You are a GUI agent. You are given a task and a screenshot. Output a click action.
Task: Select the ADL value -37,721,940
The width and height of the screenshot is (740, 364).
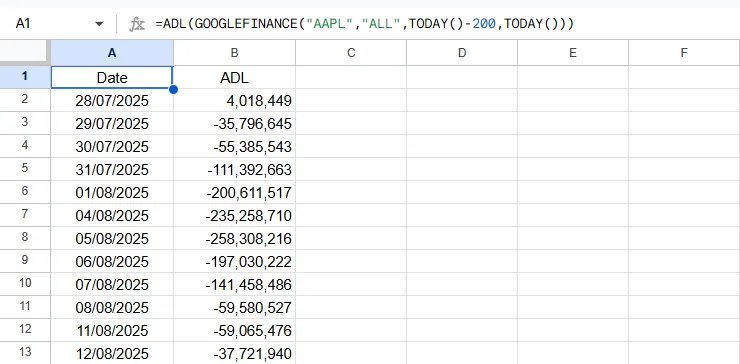235,353
